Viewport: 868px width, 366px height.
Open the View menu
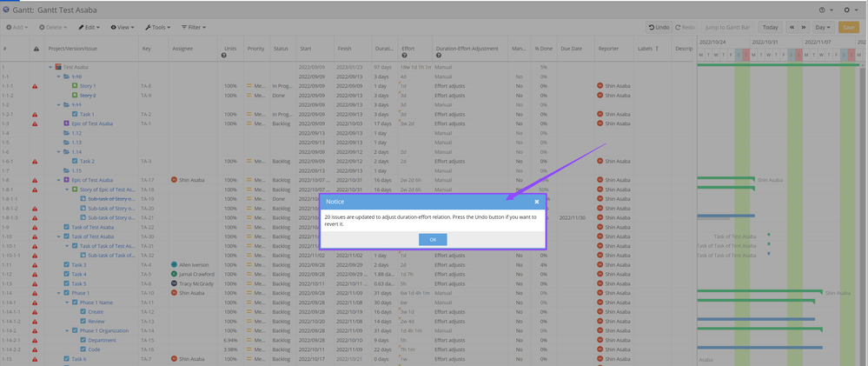(124, 27)
